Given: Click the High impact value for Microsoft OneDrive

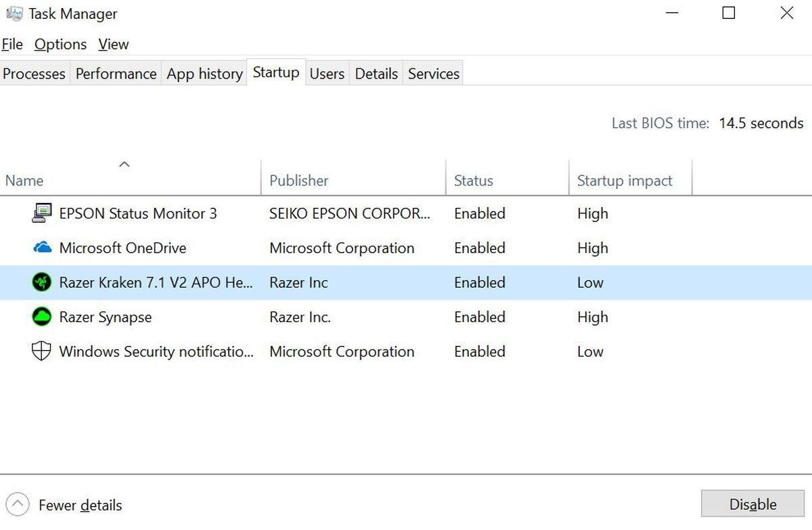Looking at the screenshot, I should [593, 248].
